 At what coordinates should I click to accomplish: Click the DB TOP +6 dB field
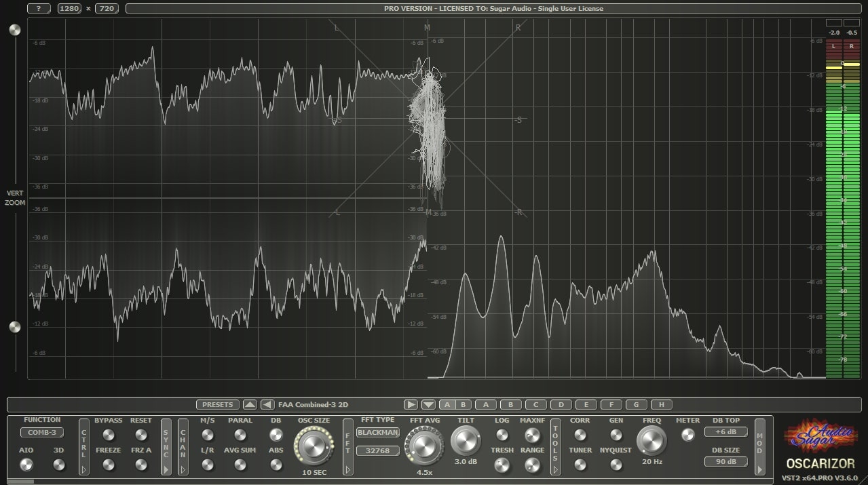726,431
